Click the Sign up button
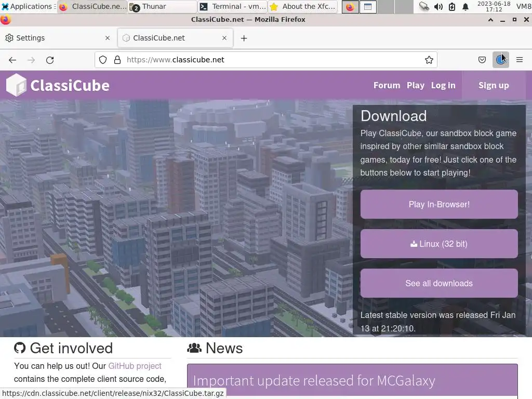The image size is (532, 399). tap(494, 86)
